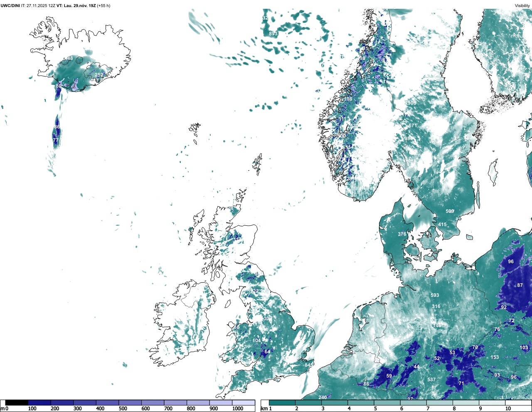Click the '44' value in fog area
Screen dimensions: 532x412
[x=416, y=367]
